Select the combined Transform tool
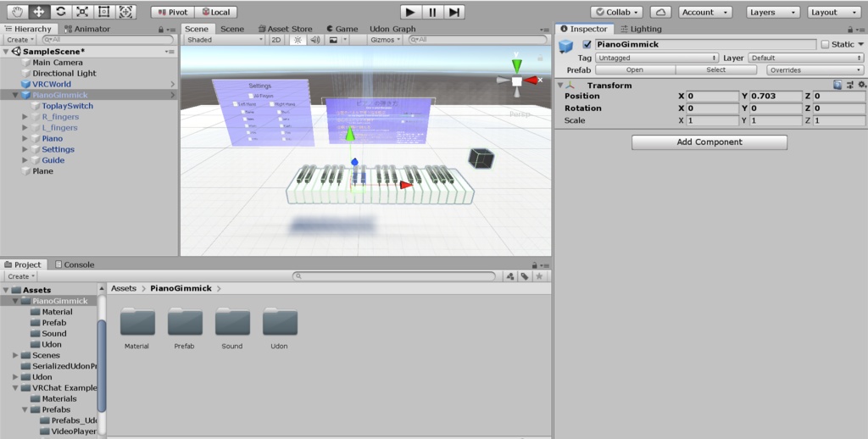868x439 pixels. tap(125, 12)
